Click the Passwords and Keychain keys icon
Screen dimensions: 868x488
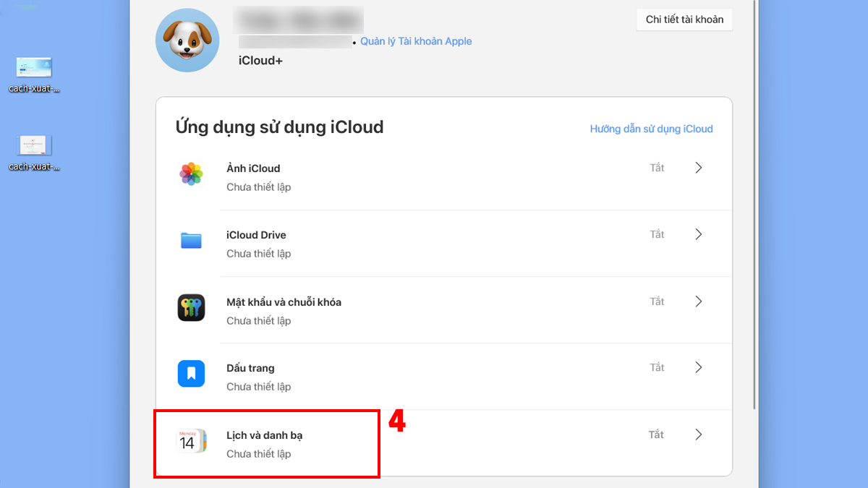pyautogui.click(x=191, y=308)
